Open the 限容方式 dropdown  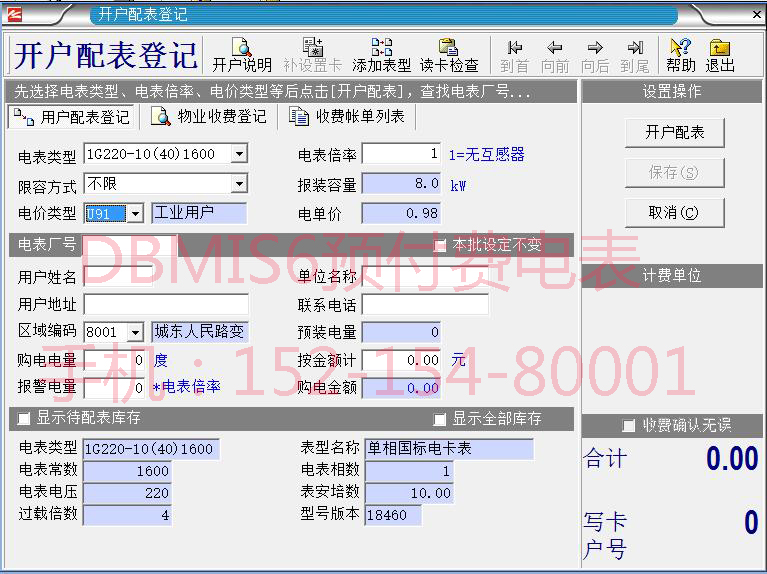tap(238, 184)
